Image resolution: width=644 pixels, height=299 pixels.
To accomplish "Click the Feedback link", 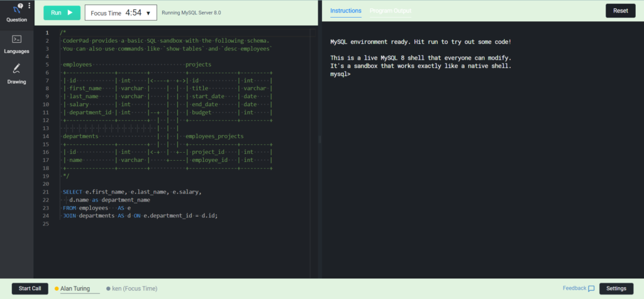I will [x=574, y=288].
